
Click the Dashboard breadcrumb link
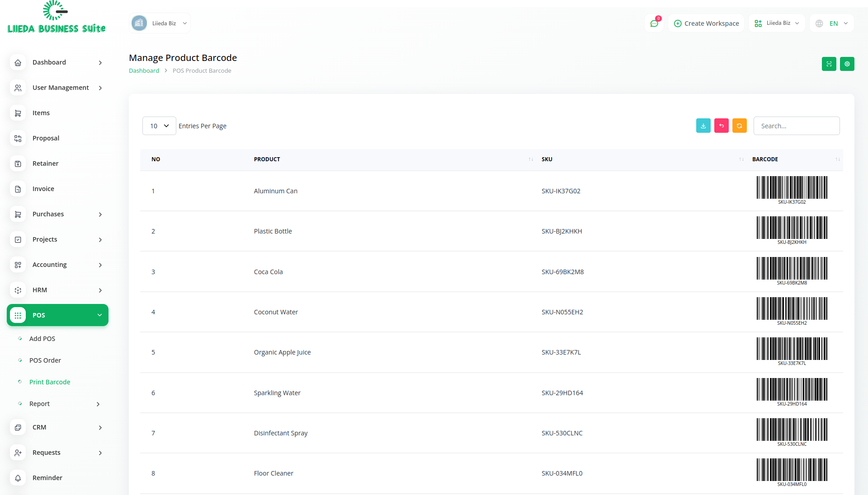coord(144,71)
